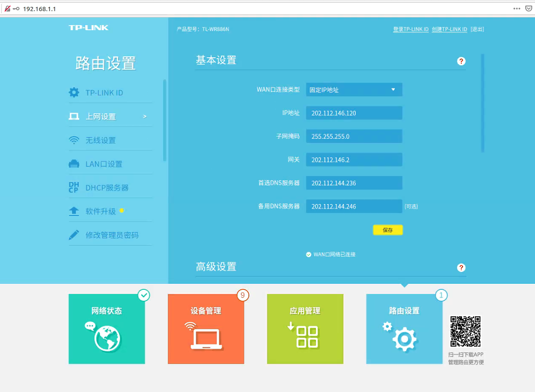Open the 设备管理 tile
Image resolution: width=535 pixels, height=392 pixels.
(x=206, y=329)
